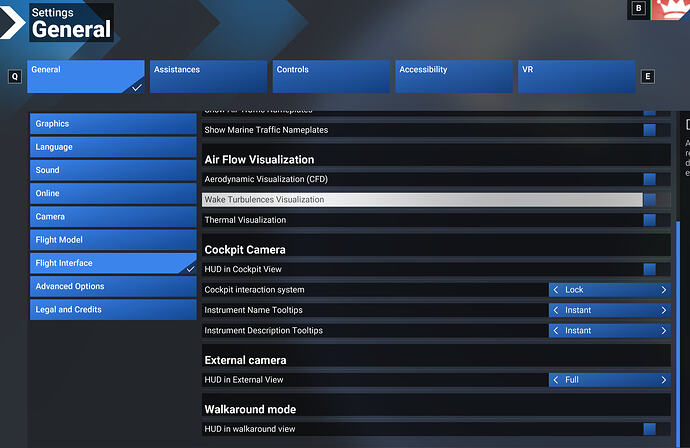Toggle HUD in Cockpit View
Image resolution: width=690 pixels, height=448 pixels.
coord(650,269)
